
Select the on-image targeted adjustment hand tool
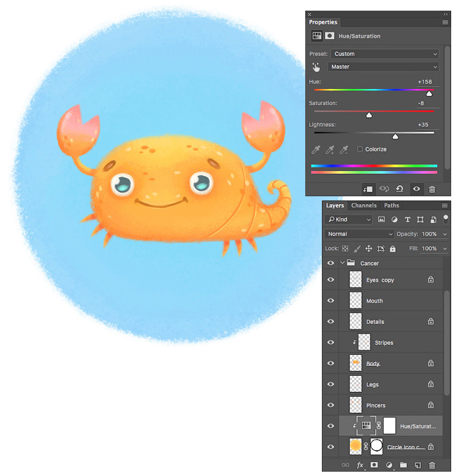tap(316, 67)
